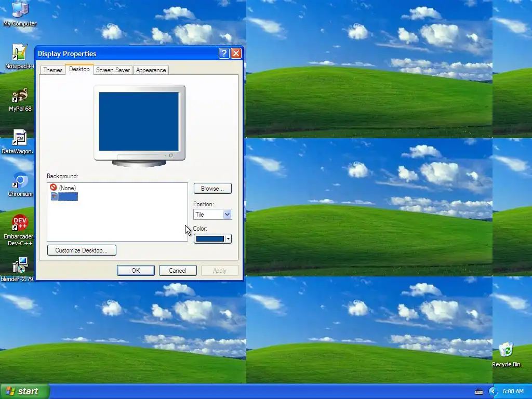Image resolution: width=532 pixels, height=399 pixels.
Task: Select the MyPal 68 browser shortcut
Action: pos(20,100)
